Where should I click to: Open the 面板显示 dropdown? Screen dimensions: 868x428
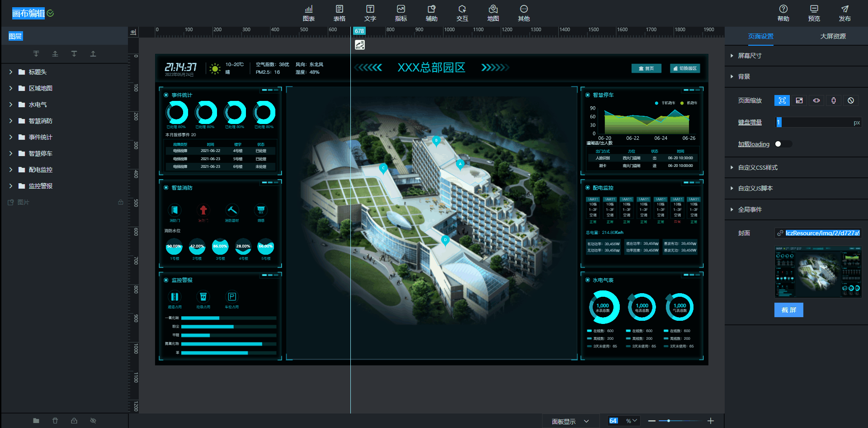tap(570, 421)
